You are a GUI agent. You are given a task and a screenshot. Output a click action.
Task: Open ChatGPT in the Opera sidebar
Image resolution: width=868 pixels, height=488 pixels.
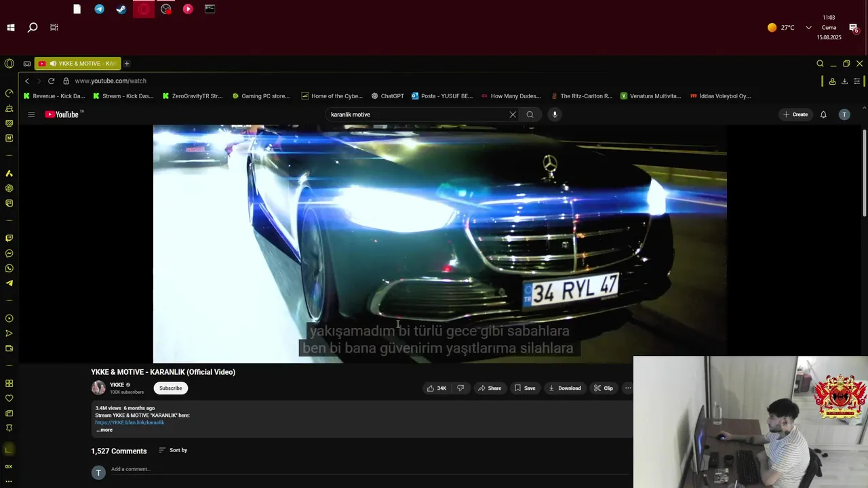click(x=9, y=188)
